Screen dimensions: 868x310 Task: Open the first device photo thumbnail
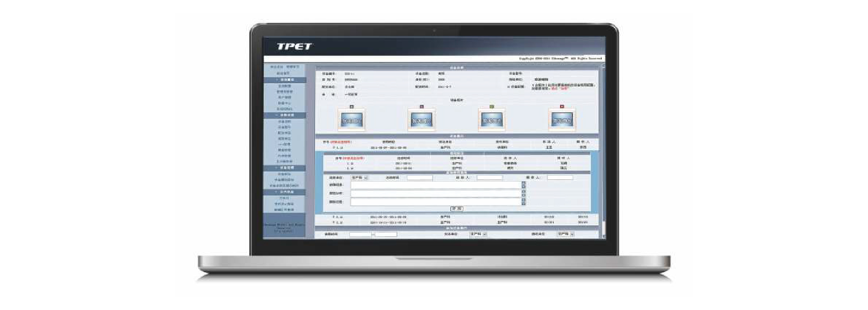[x=352, y=120]
